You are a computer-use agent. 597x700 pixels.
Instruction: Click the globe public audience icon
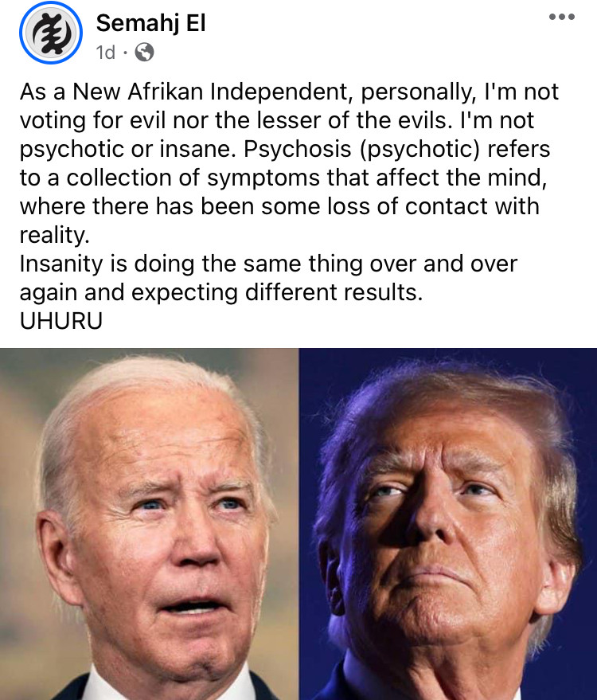pos(145,53)
